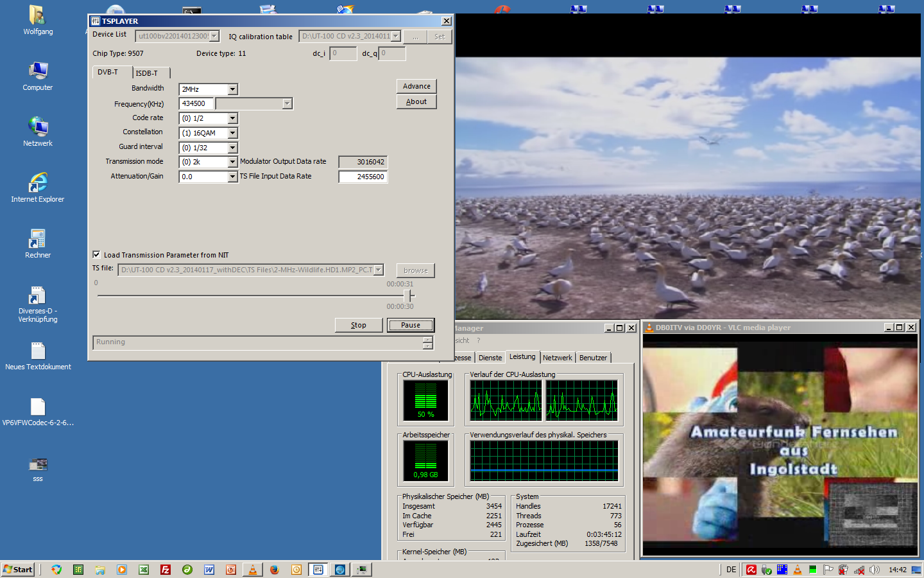Open the Avira antivirus tray icon

[x=751, y=570]
